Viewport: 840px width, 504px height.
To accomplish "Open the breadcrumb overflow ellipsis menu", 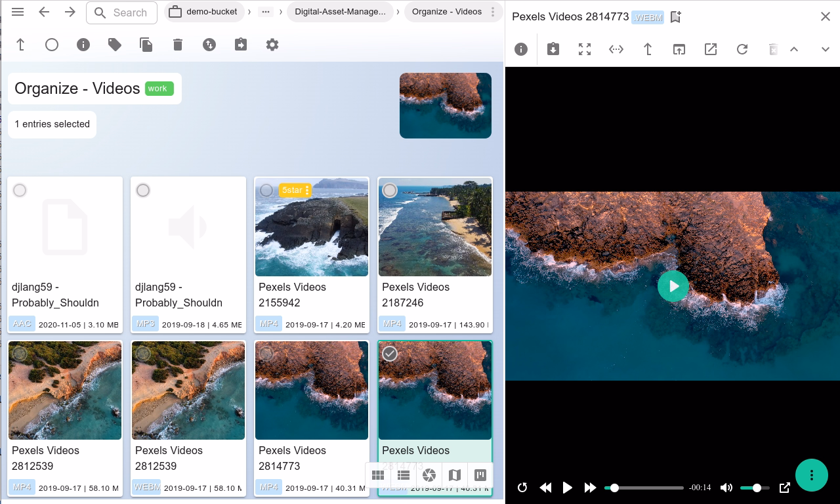I will pyautogui.click(x=264, y=11).
